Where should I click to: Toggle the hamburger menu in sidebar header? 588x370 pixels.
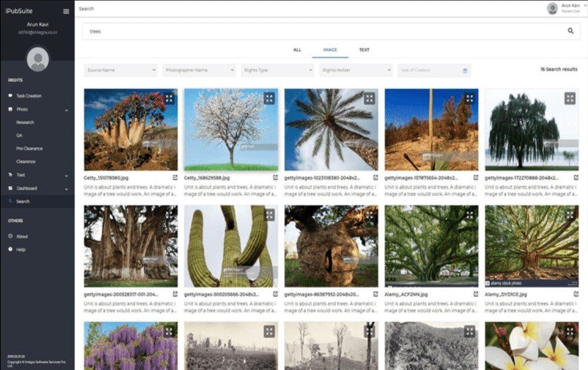66,11
